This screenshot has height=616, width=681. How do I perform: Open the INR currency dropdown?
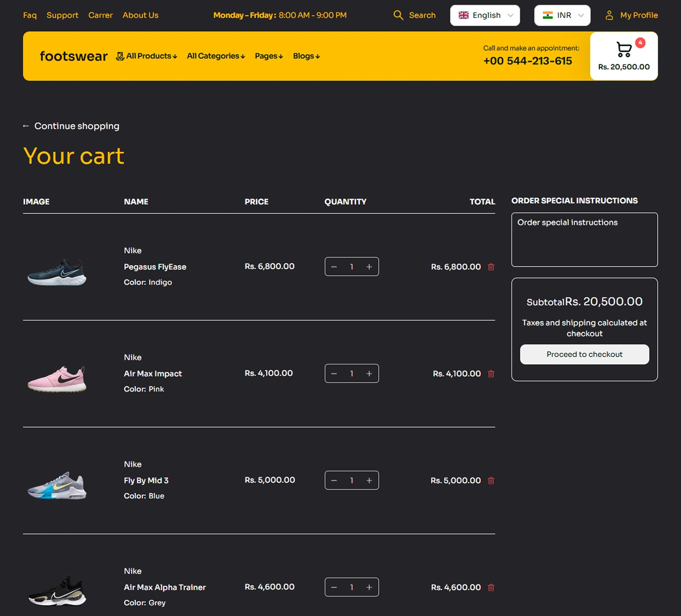pos(562,15)
